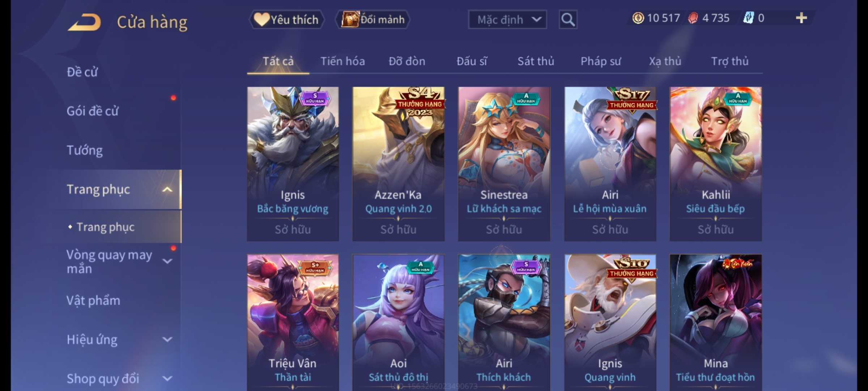
Task: Expand the Shop quy đổi section
Action: pos(167,379)
